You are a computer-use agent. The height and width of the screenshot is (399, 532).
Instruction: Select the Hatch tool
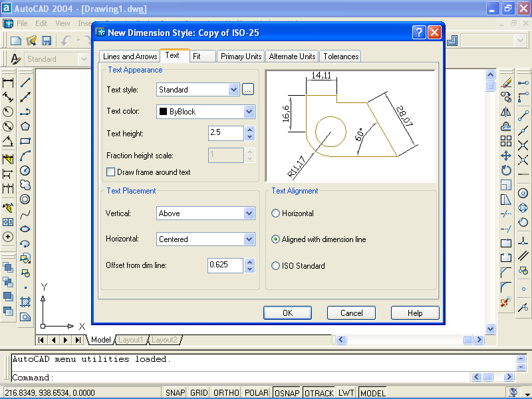[25, 302]
